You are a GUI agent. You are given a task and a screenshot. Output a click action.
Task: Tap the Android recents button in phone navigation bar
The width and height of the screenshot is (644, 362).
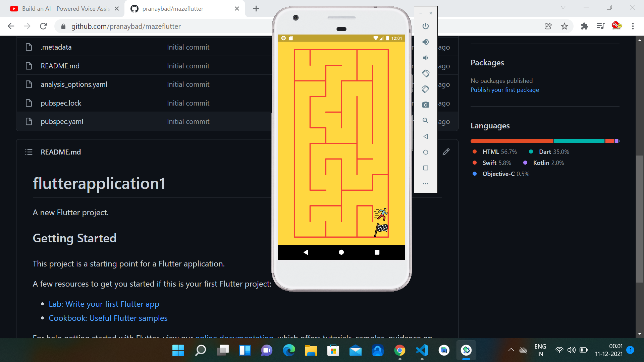coord(377,252)
